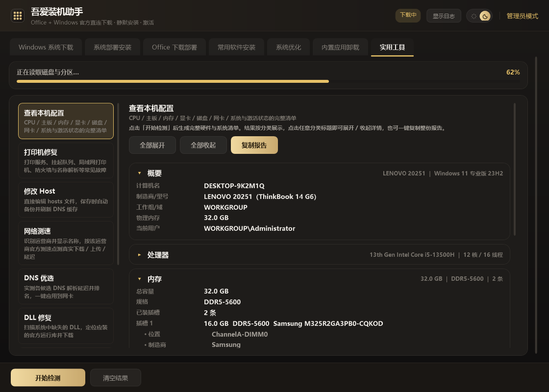Image resolution: width=549 pixels, height=392 pixels.
Task: Select 查看本机配置 in the tool list
Action: (x=66, y=121)
